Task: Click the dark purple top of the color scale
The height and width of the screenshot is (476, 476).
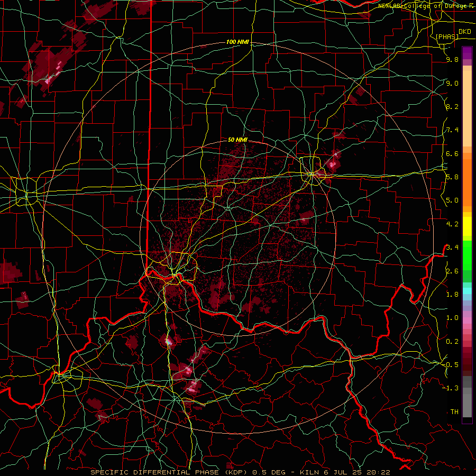Action: click(x=467, y=53)
